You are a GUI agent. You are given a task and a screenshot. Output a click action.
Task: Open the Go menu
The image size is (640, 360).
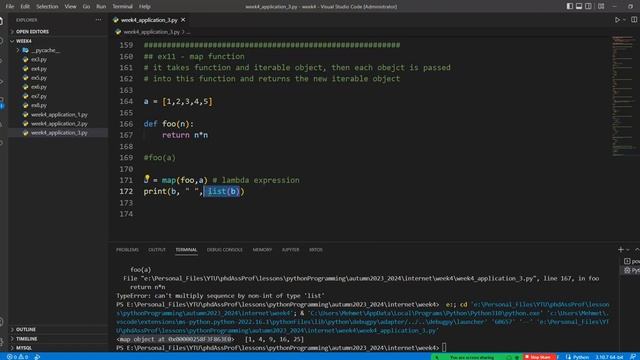pyautogui.click(x=86, y=7)
